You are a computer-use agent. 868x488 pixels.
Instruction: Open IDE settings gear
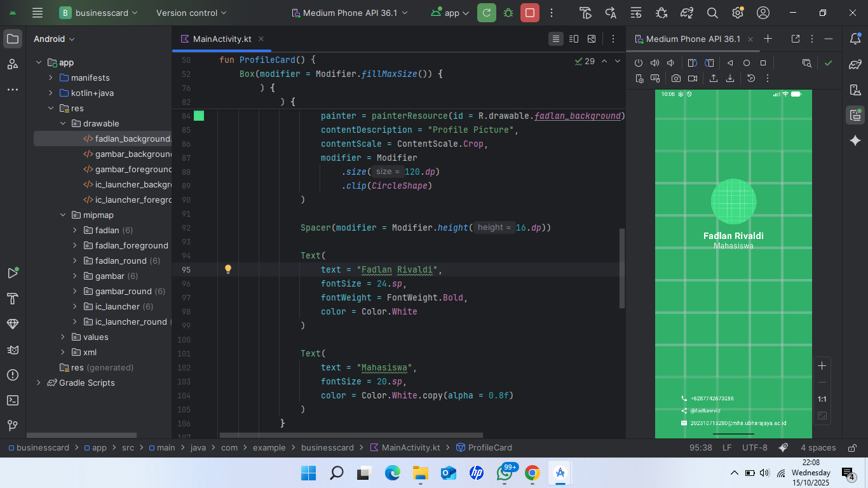(x=738, y=13)
